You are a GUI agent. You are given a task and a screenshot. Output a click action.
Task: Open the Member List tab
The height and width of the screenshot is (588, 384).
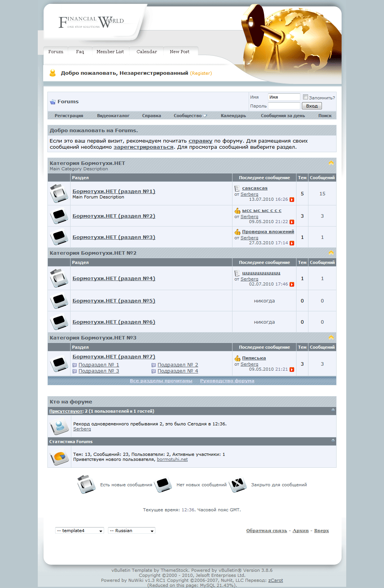(x=110, y=52)
